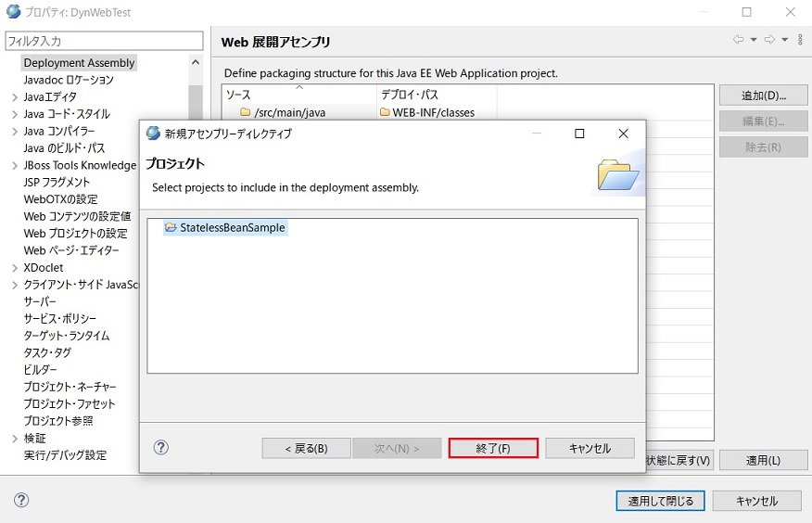
Task: Click the help icon in properties window
Action: (21, 501)
